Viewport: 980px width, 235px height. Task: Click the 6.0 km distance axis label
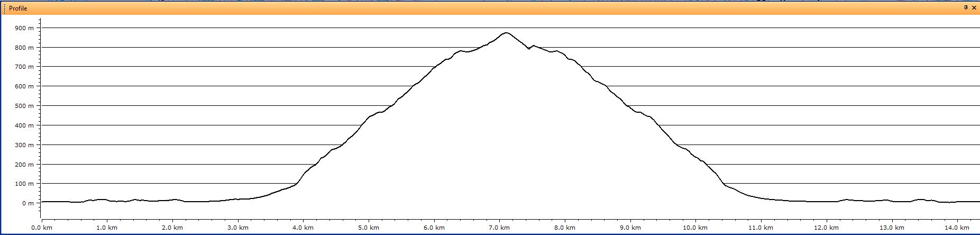pos(434,228)
